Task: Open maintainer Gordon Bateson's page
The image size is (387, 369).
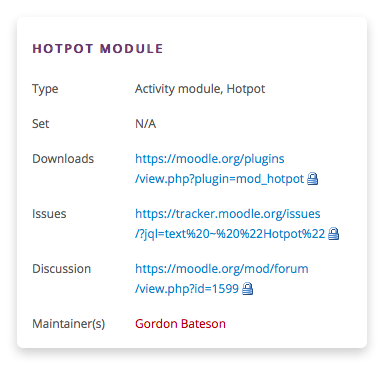Action: pyautogui.click(x=180, y=324)
